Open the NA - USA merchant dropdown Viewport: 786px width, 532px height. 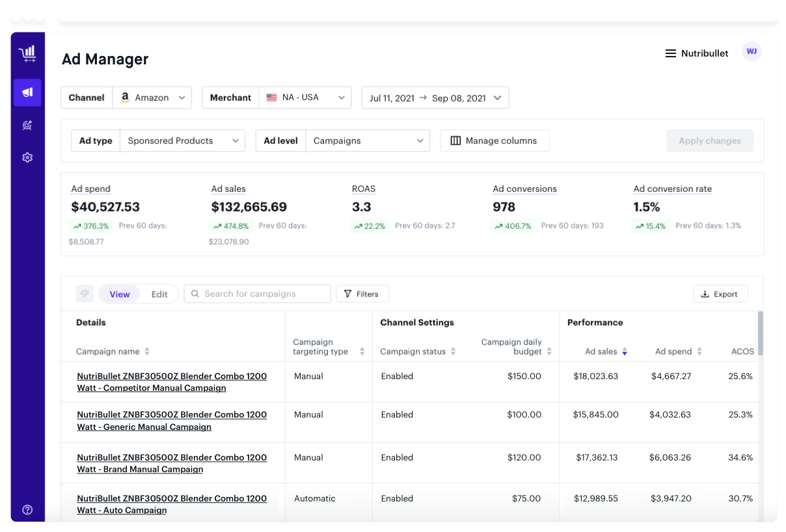[x=305, y=98]
